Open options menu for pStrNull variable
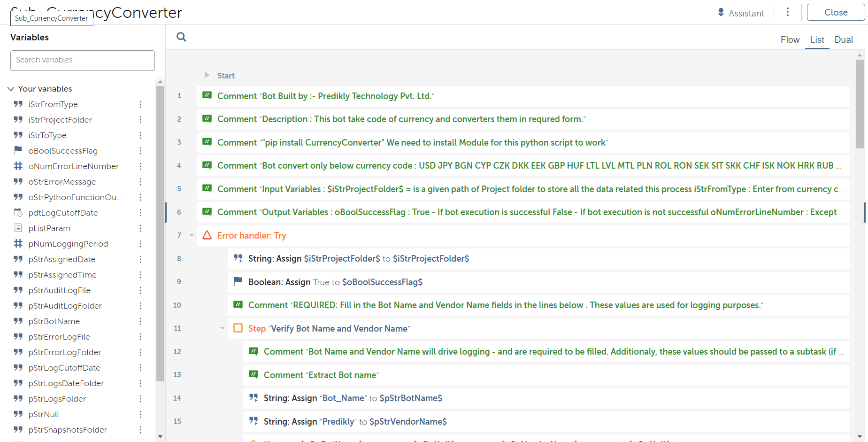Image resolution: width=868 pixels, height=442 pixels. click(140, 414)
